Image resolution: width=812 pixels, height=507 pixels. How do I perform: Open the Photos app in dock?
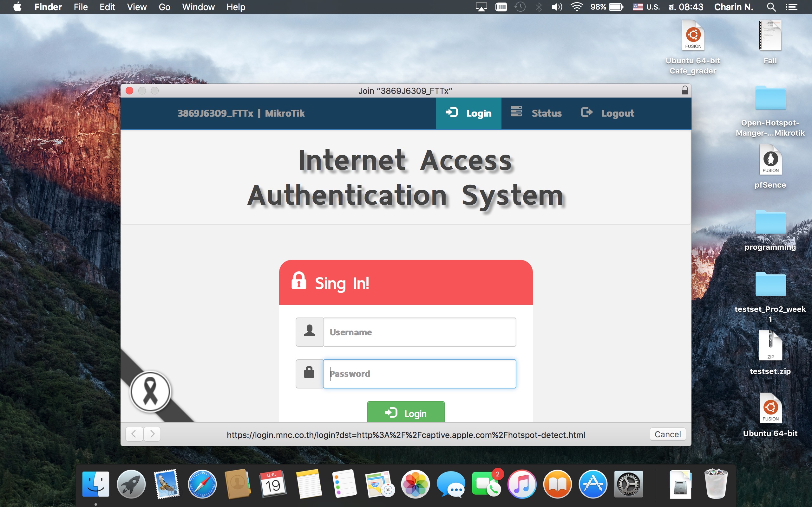tap(416, 484)
